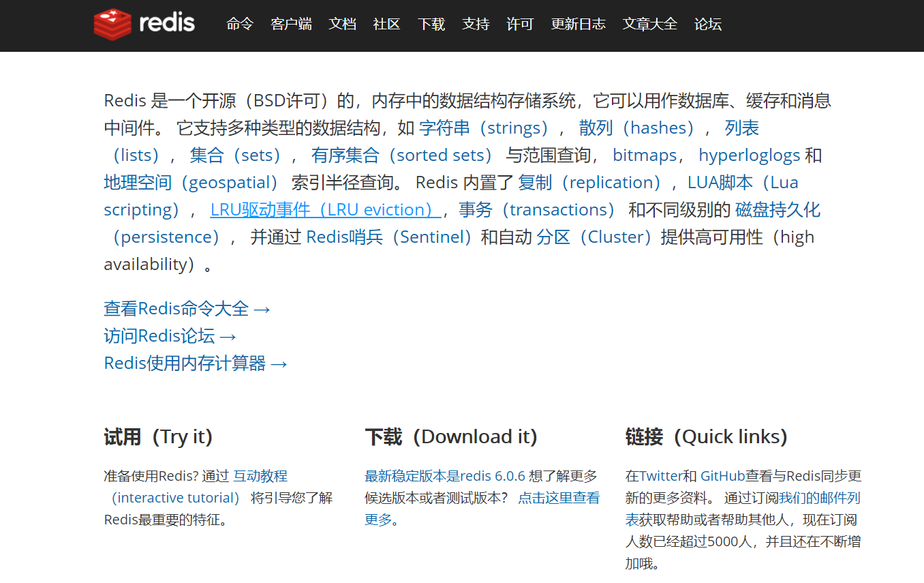Open the 论坛 navigation item

click(x=708, y=24)
